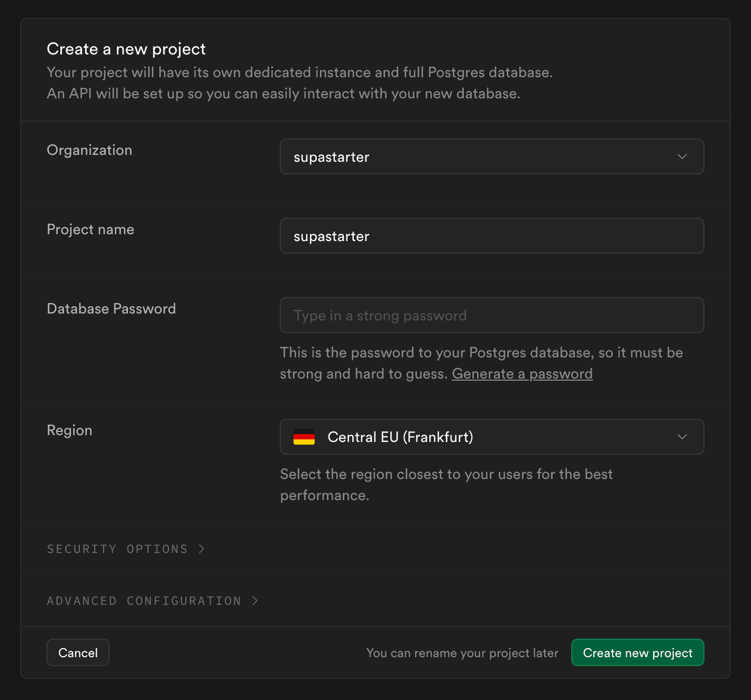The width and height of the screenshot is (751, 700).
Task: Focus the Project name input field
Action: coord(492,236)
